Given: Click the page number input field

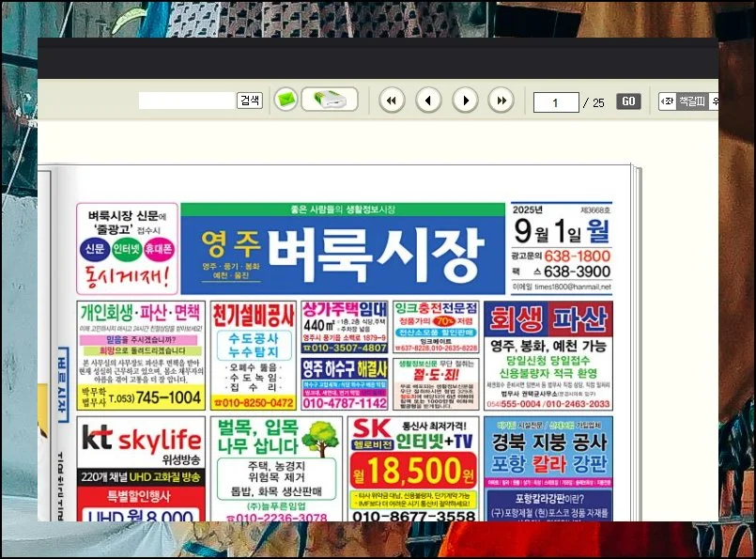Looking at the screenshot, I should point(556,102).
